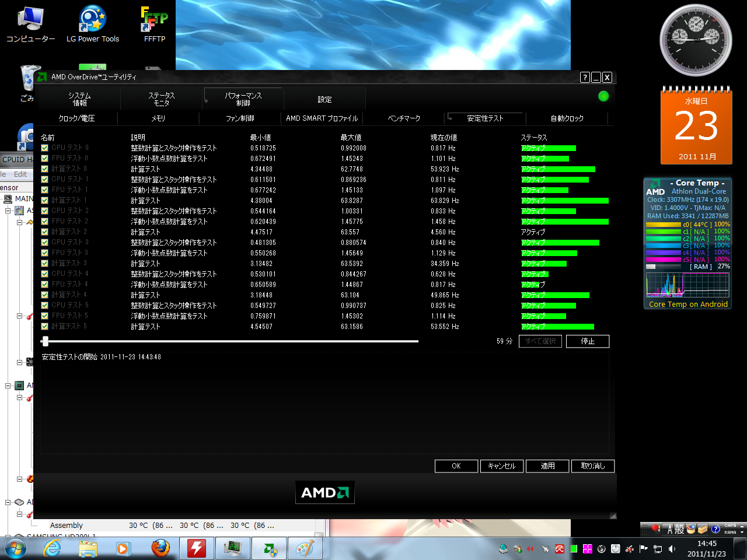This screenshot has width=747, height=560.
Task: Click the test duration slider handle
Action: click(45, 341)
